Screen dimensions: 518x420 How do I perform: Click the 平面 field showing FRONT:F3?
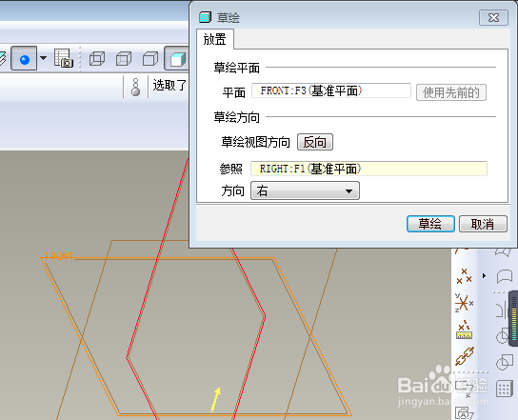[331, 90]
